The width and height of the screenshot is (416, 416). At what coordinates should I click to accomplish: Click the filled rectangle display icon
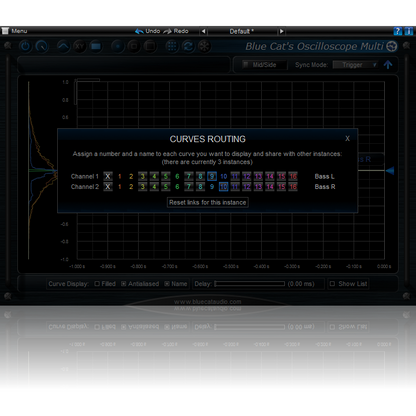pos(96,46)
